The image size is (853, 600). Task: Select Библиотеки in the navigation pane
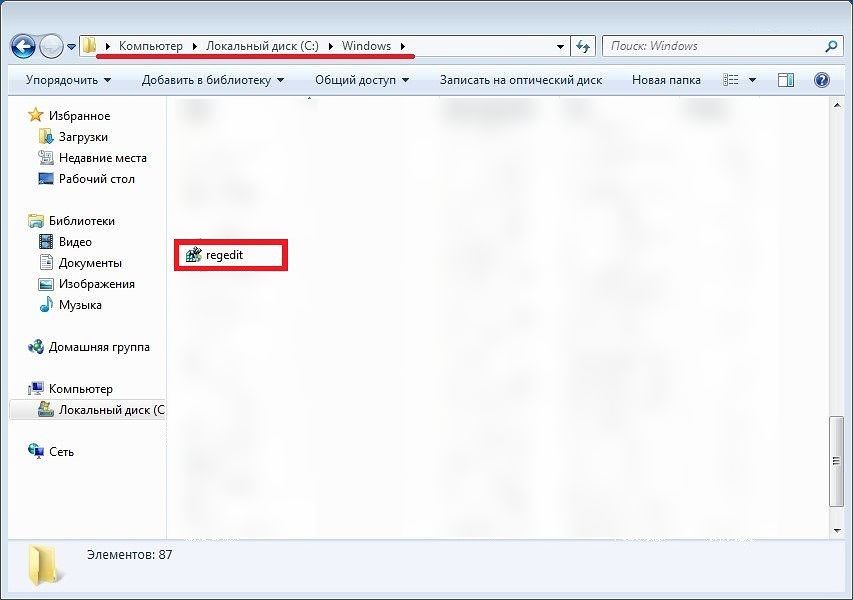pos(82,221)
